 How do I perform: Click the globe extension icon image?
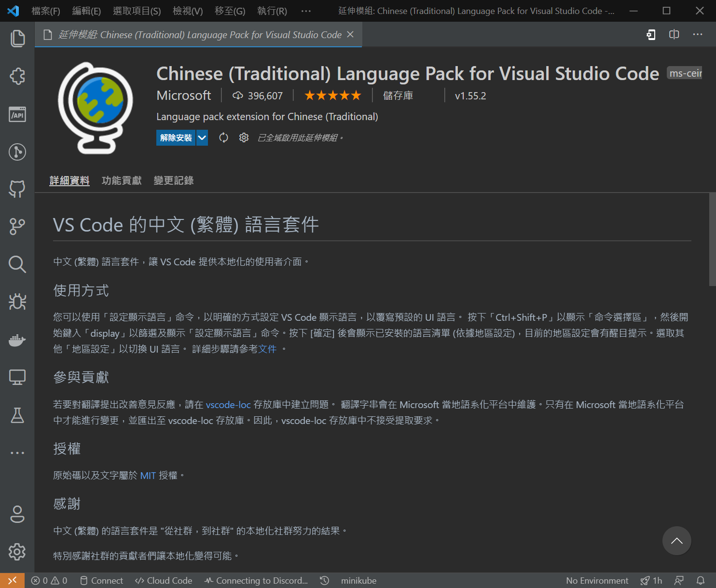tap(96, 108)
